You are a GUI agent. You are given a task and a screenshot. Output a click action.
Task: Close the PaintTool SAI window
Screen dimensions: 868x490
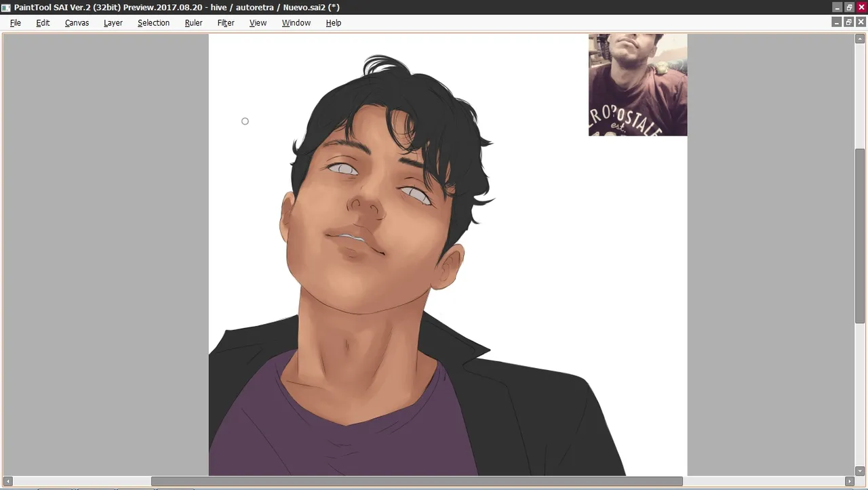click(862, 7)
